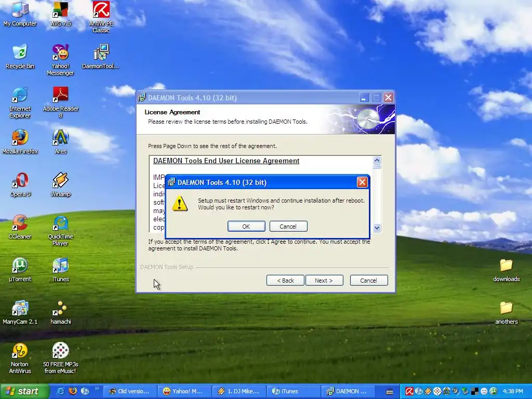
Task: Open the Start menu
Action: click(x=24, y=391)
